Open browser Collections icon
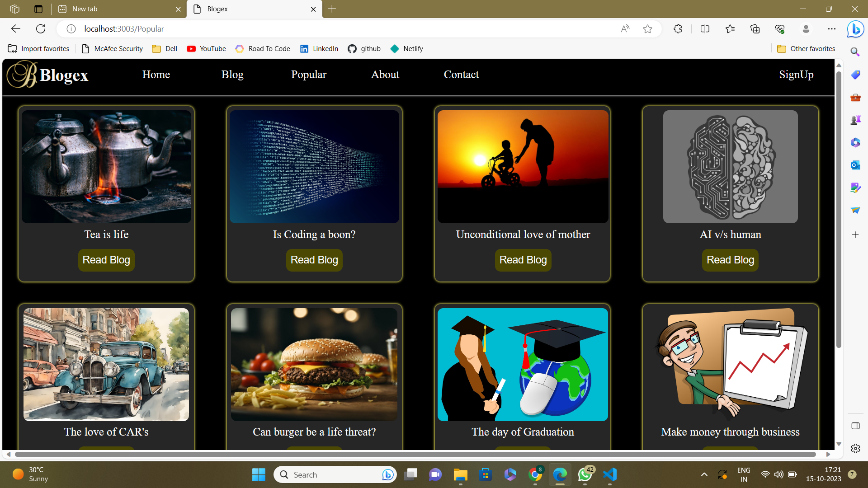This screenshot has width=868, height=488. click(x=755, y=29)
